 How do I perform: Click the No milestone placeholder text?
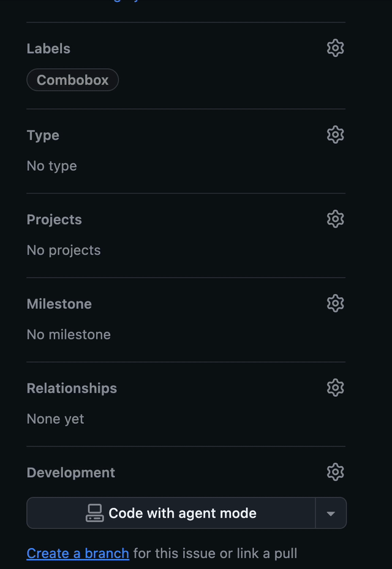coord(68,334)
